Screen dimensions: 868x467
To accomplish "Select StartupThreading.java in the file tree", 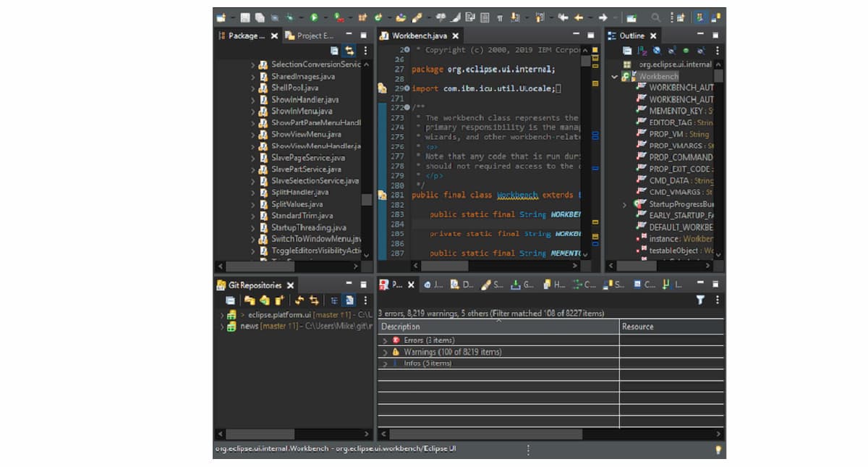I will pyautogui.click(x=308, y=227).
